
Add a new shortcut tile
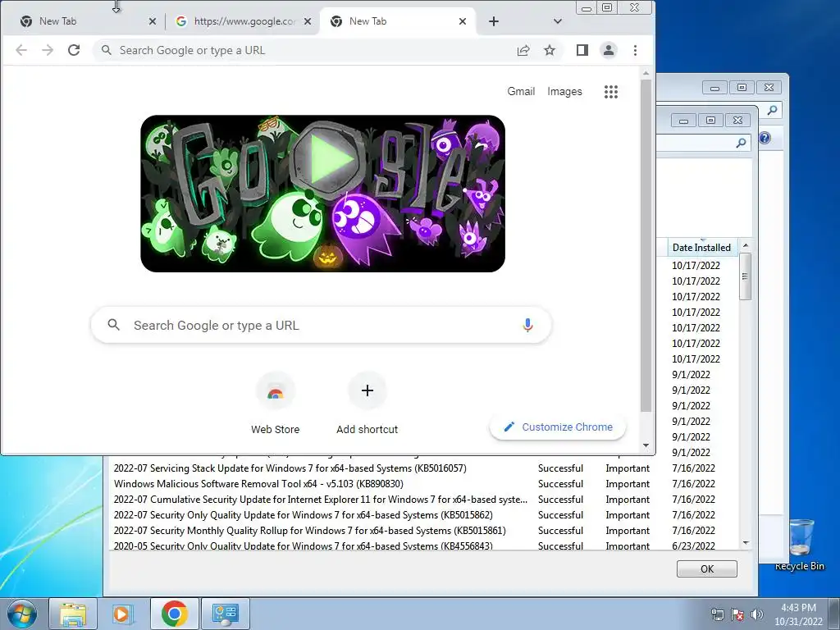pos(367,404)
